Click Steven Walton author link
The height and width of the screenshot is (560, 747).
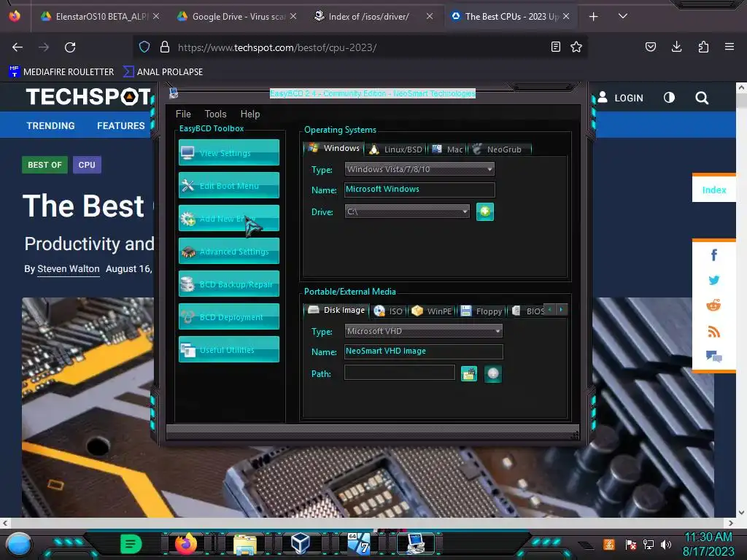pyautogui.click(x=68, y=268)
